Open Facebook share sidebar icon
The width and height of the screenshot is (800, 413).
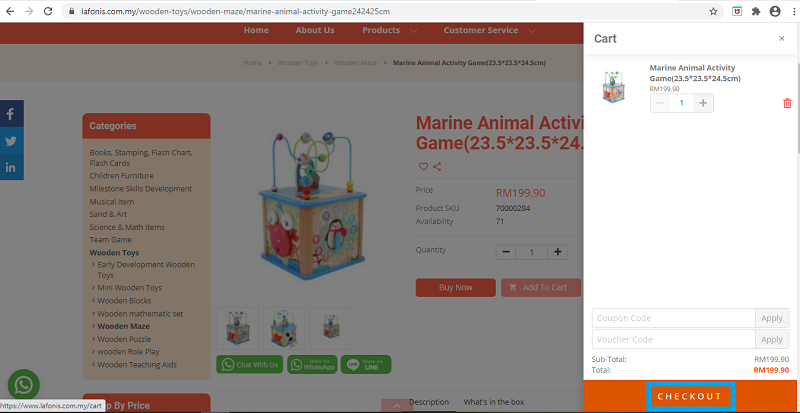pyautogui.click(x=11, y=113)
